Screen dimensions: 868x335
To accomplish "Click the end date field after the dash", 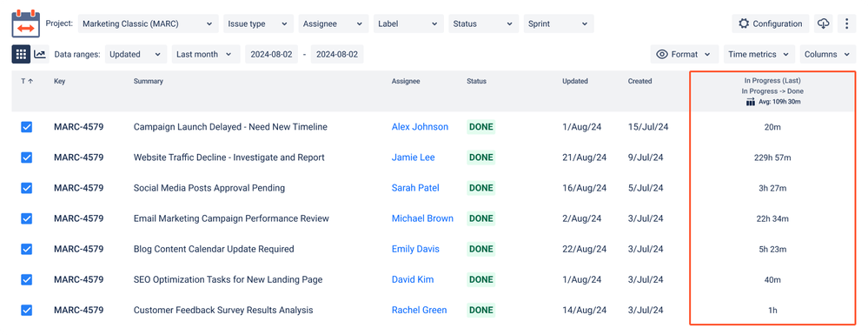I will 336,54.
